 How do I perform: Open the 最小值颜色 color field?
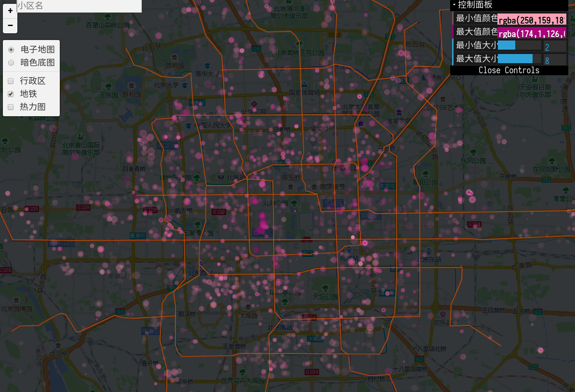pos(532,20)
